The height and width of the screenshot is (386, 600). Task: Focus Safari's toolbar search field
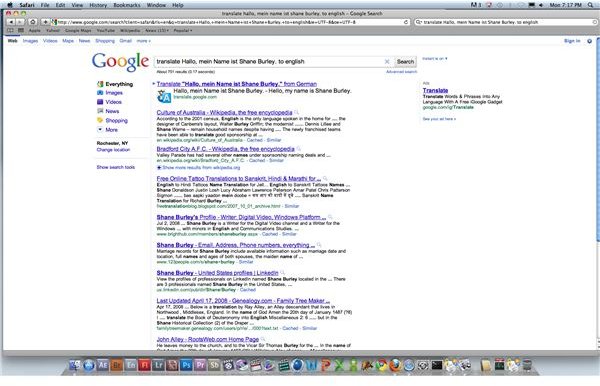[505, 22]
